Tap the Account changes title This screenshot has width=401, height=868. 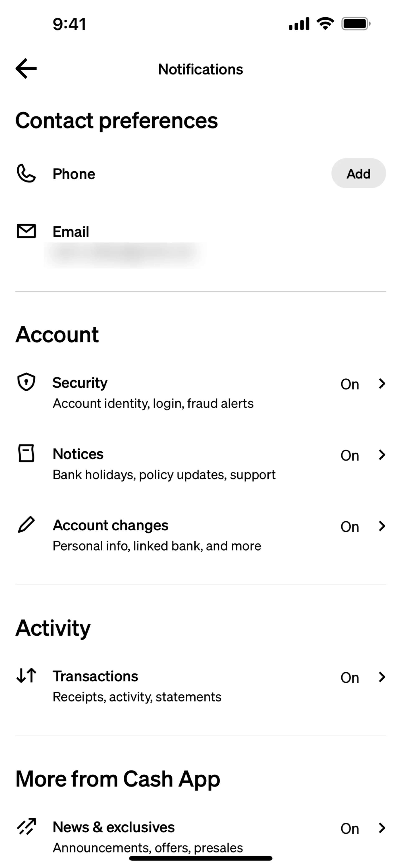110,525
